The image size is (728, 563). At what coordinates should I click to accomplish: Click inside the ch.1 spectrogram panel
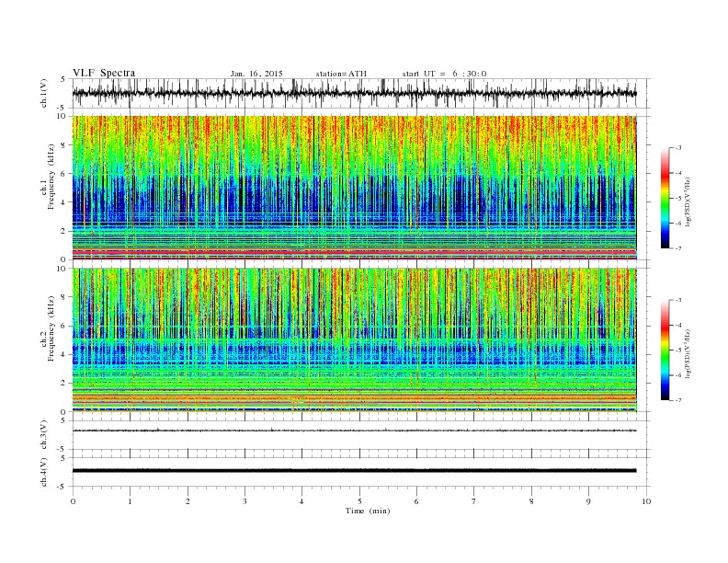click(355, 188)
